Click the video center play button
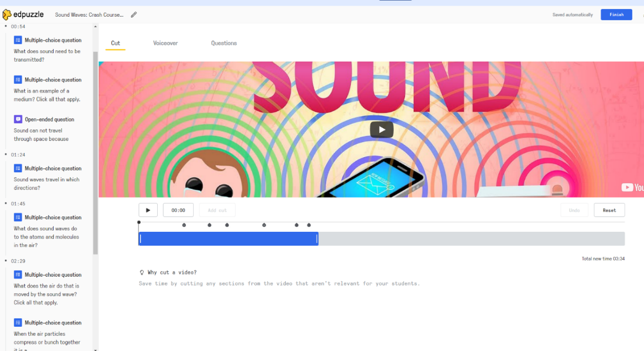This screenshot has width=644, height=351. coord(382,129)
